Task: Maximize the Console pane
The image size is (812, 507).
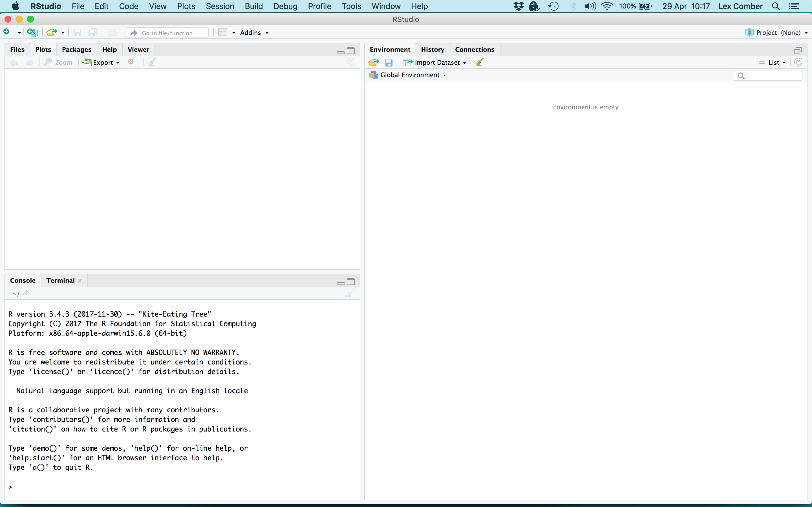Action: [351, 282]
